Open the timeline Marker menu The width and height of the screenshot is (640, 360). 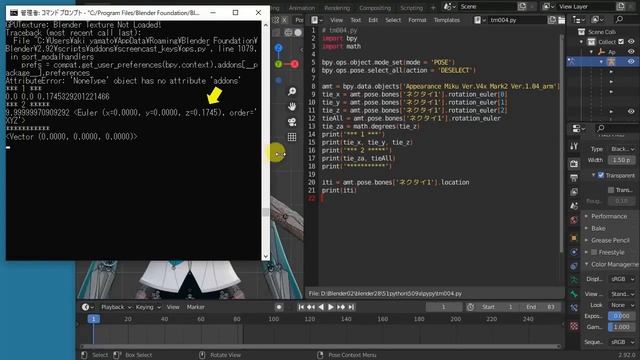(196, 307)
